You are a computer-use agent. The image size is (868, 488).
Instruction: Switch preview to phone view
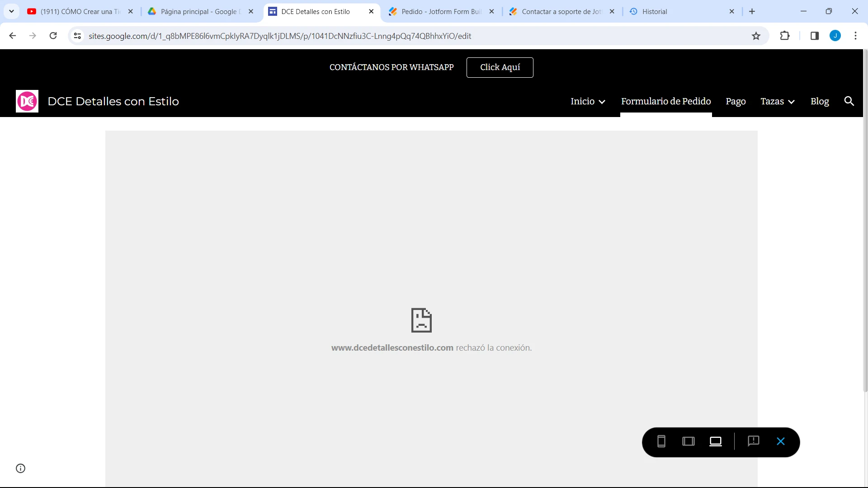[661, 441]
